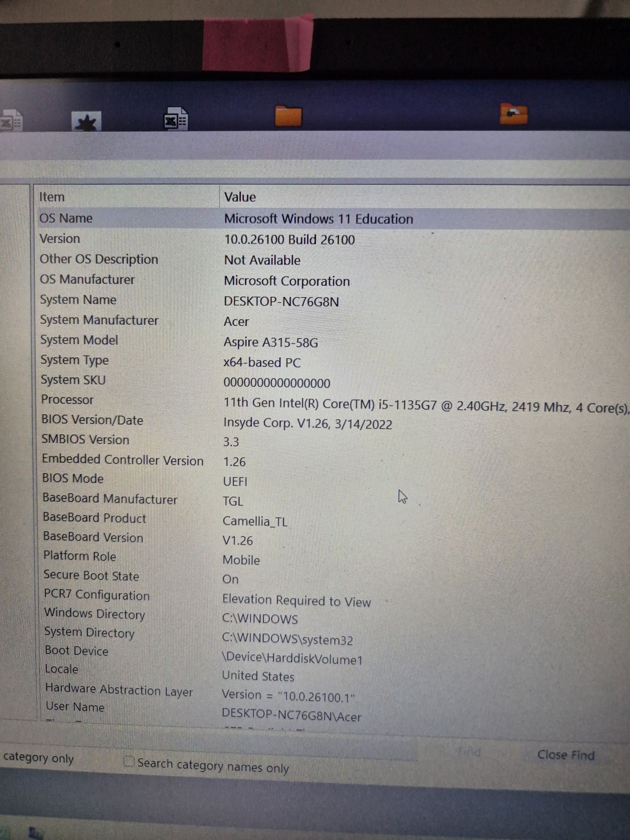The height and width of the screenshot is (840, 630).
Task: Select the System Directory row label
Action: pos(89,632)
